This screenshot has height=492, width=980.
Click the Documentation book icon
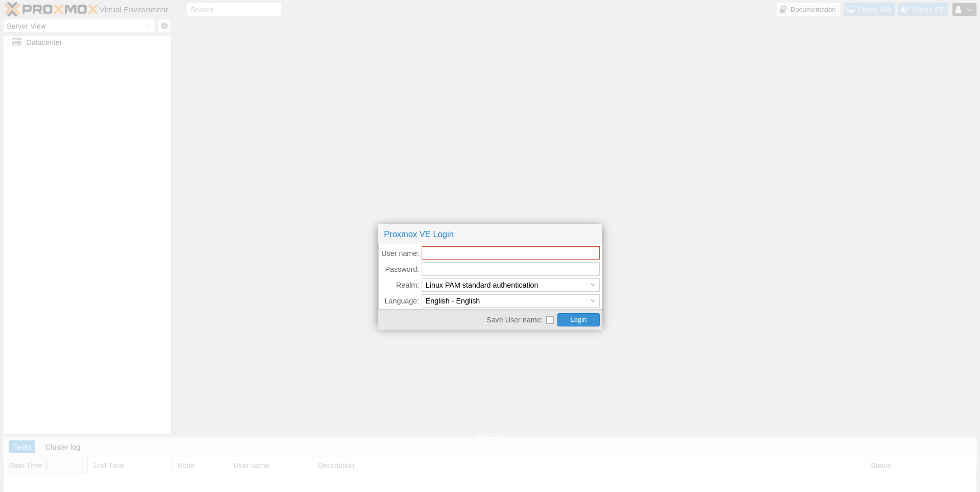[783, 10]
